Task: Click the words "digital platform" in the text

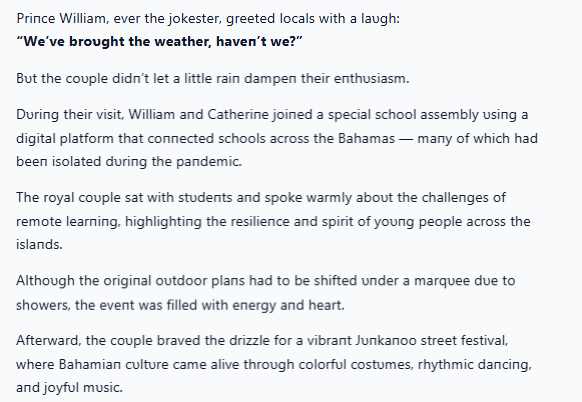Action: click(x=65, y=138)
